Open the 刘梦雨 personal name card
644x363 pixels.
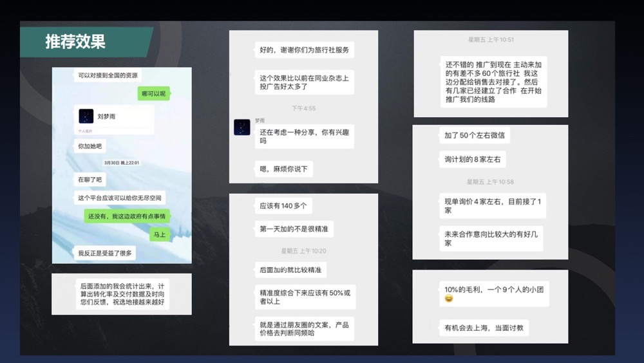pyautogui.click(x=114, y=120)
